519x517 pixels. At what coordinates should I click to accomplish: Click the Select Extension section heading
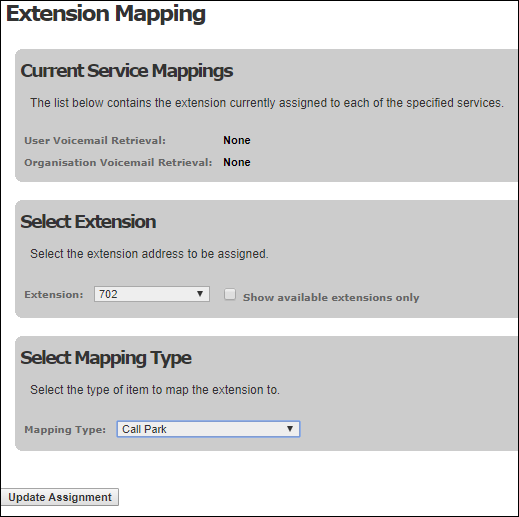click(88, 222)
